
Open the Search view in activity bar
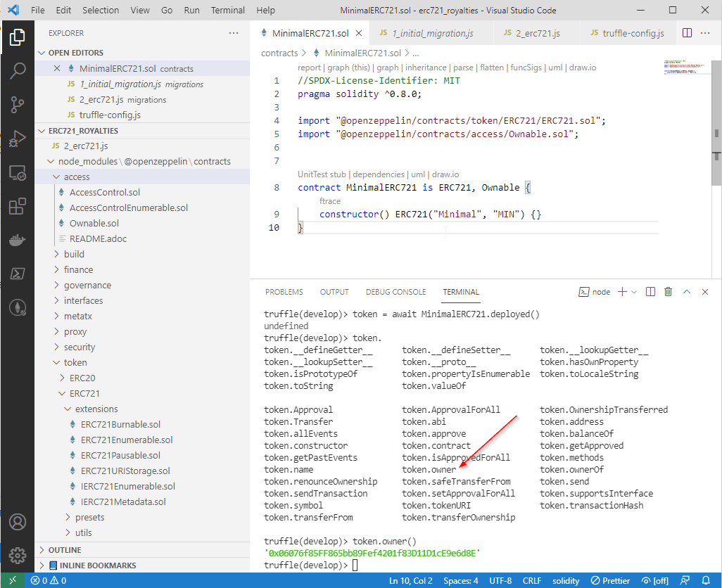point(17,71)
